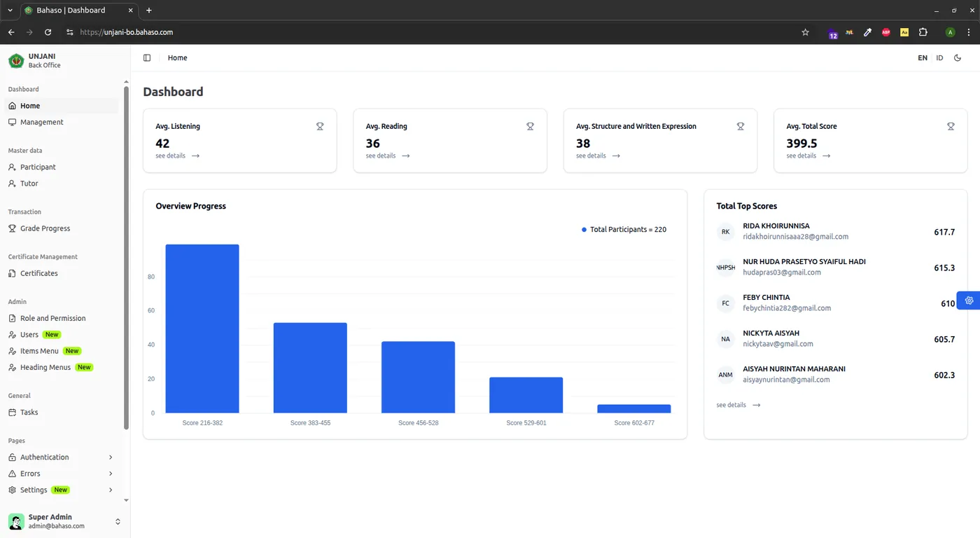Select EN language option
Image resolution: width=980 pixels, height=538 pixels.
tap(923, 58)
